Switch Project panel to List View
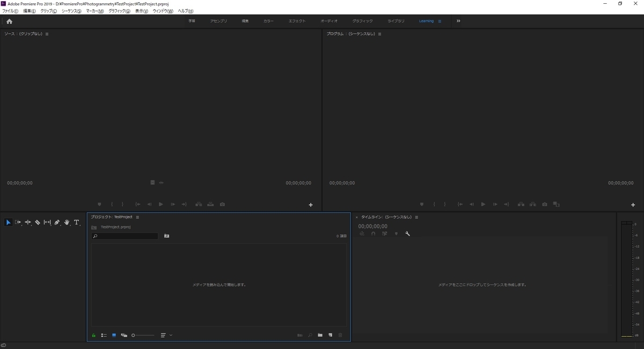Viewport: 644px width, 349px height. [x=104, y=335]
